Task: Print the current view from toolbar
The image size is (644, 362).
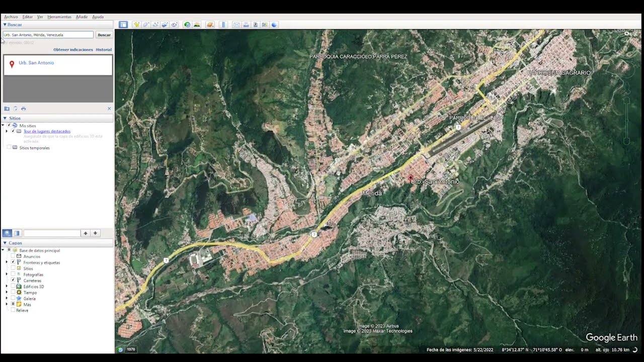Action: click(246, 25)
